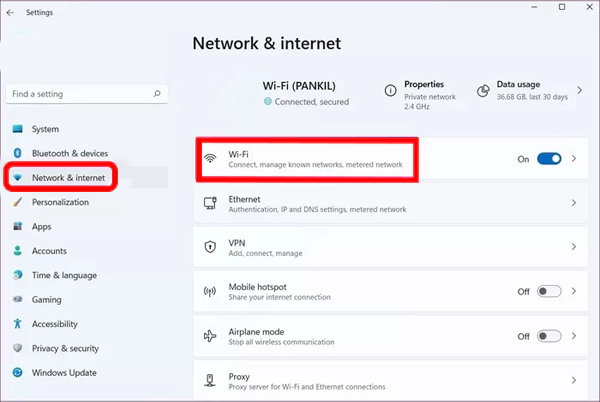The image size is (600, 402).
Task: Open the Wi-Fi settings row
Action: (391, 159)
